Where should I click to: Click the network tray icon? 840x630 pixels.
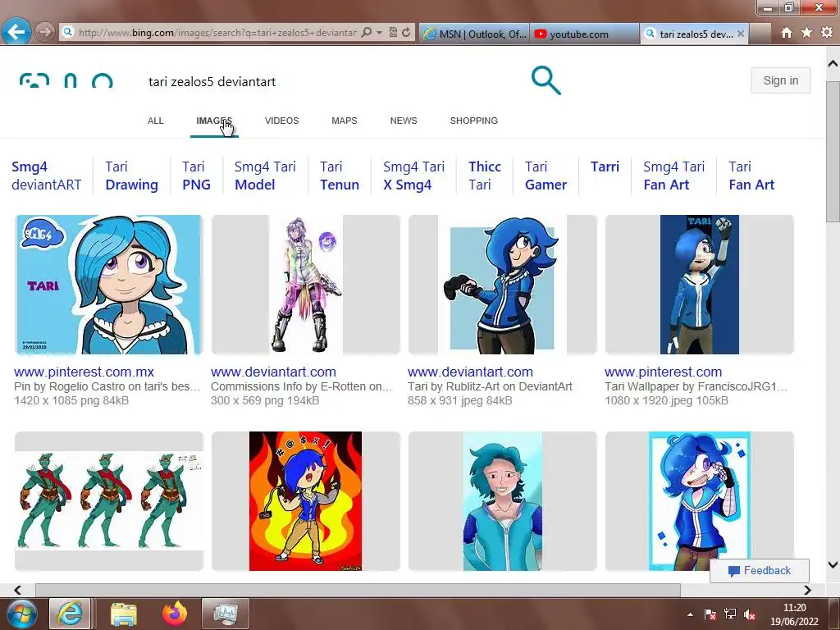(x=730, y=614)
